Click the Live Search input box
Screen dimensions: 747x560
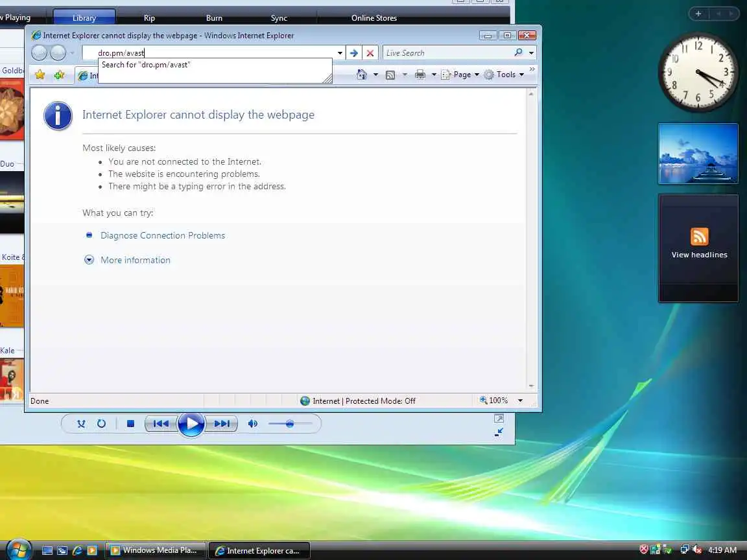[448, 53]
